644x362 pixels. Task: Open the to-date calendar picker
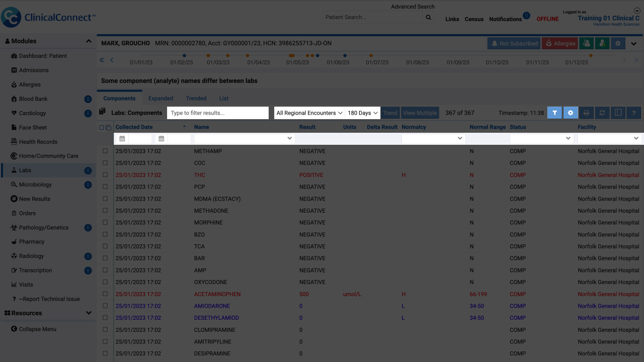162,139
